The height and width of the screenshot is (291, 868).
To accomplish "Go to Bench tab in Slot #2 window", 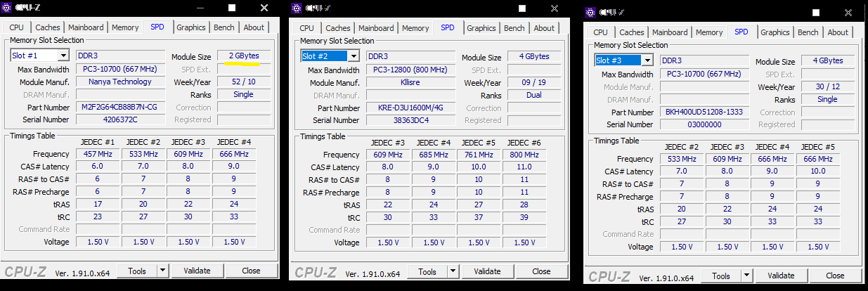I will [514, 28].
